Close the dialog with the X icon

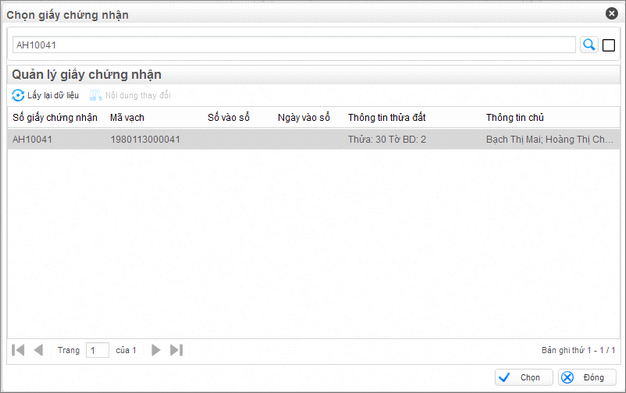[611, 14]
